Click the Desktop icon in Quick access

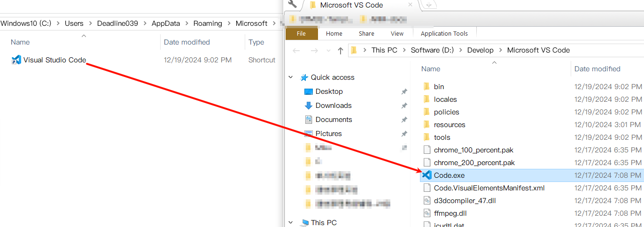(x=308, y=91)
